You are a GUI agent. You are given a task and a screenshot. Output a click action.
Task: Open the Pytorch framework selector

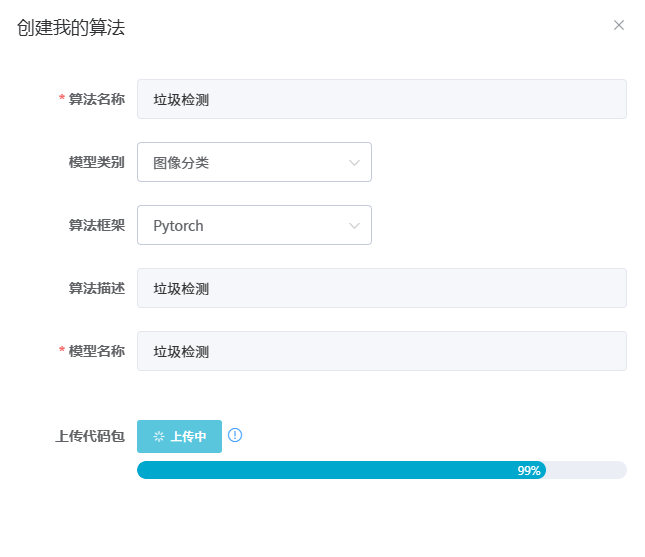[240, 225]
